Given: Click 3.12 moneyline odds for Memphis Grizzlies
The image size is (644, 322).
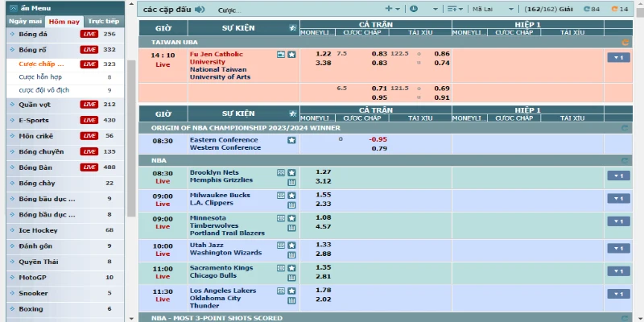Looking at the screenshot, I should pyautogui.click(x=324, y=181).
